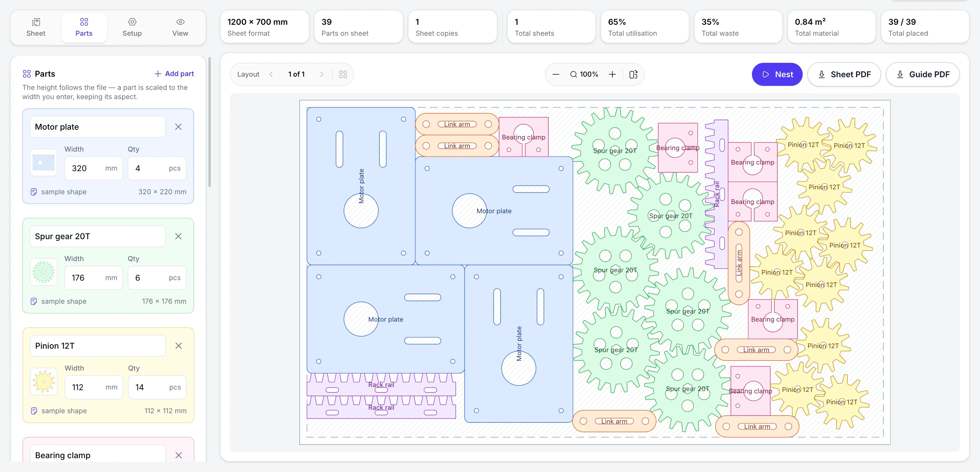Click the Sheet copies stat card

pyautogui.click(x=452, y=27)
